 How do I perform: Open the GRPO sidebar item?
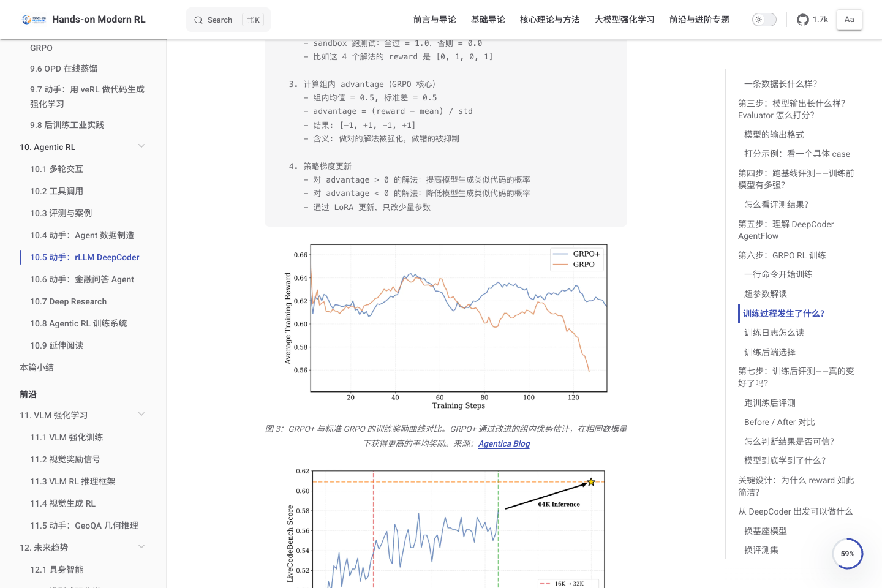[x=41, y=48]
